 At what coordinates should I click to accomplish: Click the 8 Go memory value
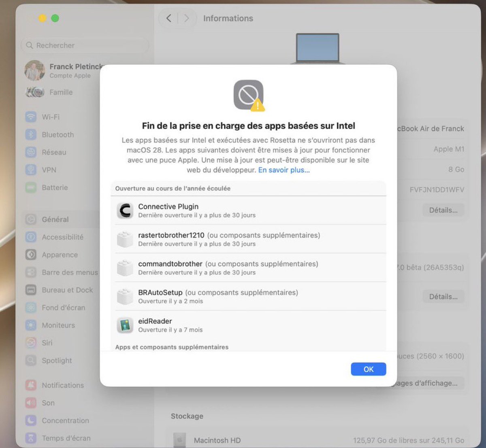coord(456,169)
